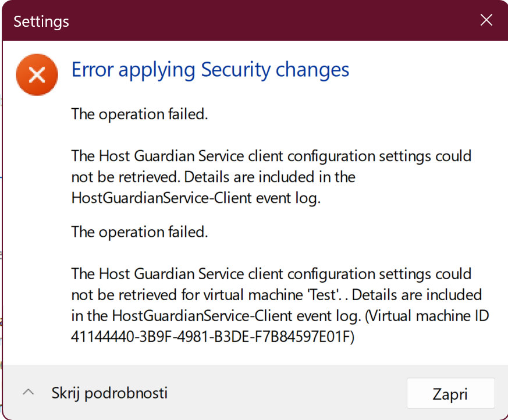Viewport: 508px width, 420px height.
Task: Dismiss the dialog with Zapri
Action: coord(450,393)
